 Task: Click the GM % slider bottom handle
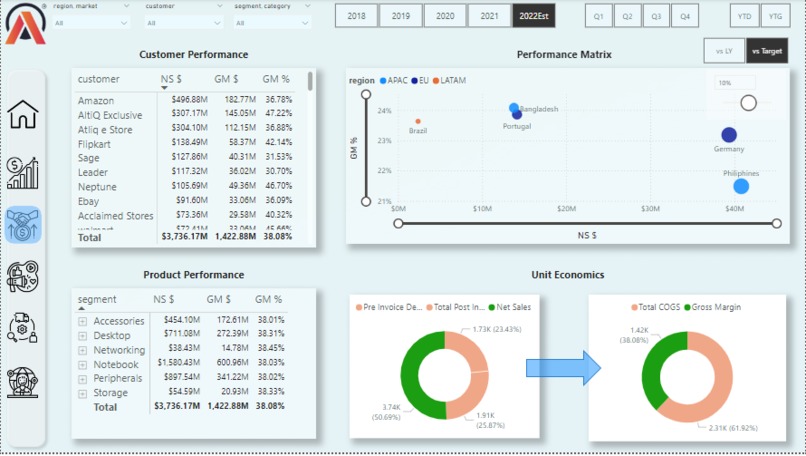(x=366, y=202)
